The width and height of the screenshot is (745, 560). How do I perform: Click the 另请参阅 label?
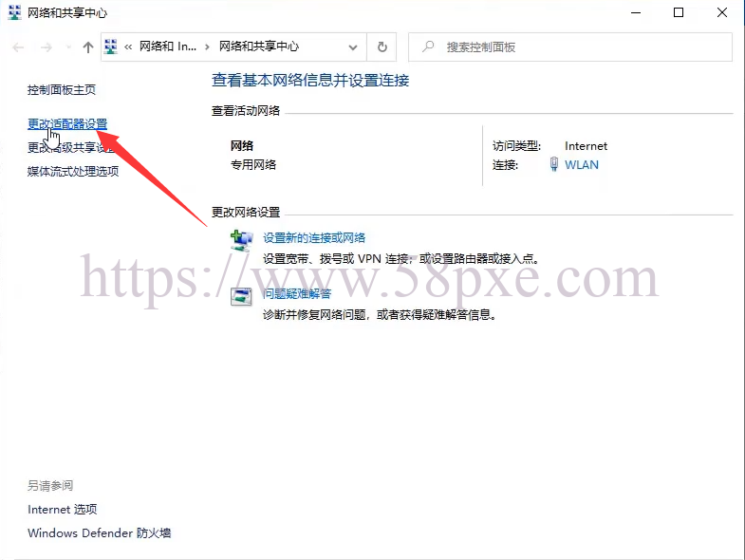tap(50, 486)
